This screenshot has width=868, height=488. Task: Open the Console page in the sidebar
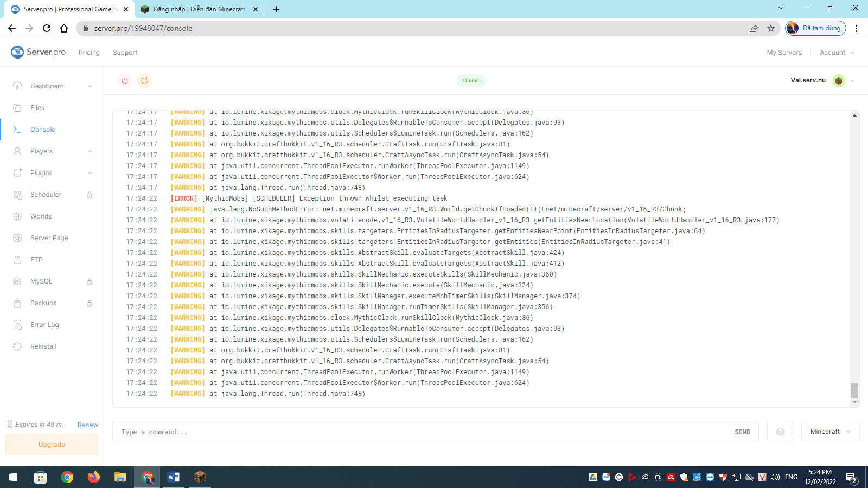(x=43, y=130)
